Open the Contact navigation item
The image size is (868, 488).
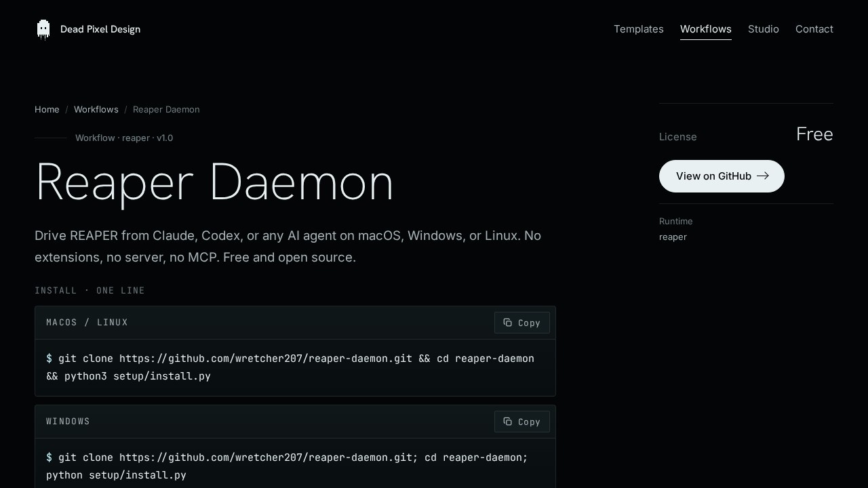point(814,29)
